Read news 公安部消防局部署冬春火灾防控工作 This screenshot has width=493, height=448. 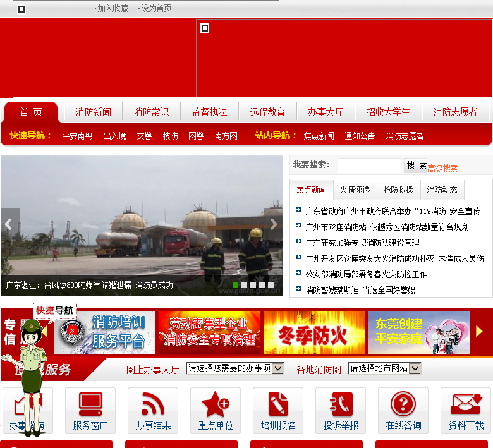[366, 274]
